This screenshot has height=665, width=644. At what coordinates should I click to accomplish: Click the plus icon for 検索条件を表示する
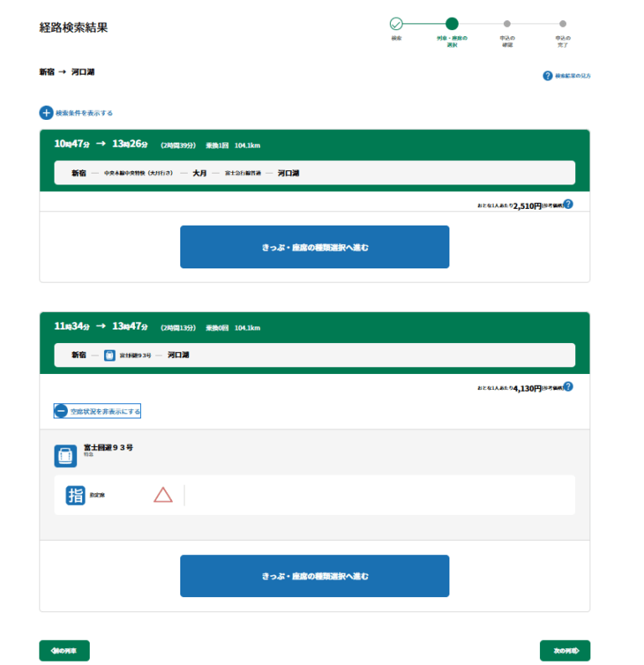pyautogui.click(x=46, y=112)
